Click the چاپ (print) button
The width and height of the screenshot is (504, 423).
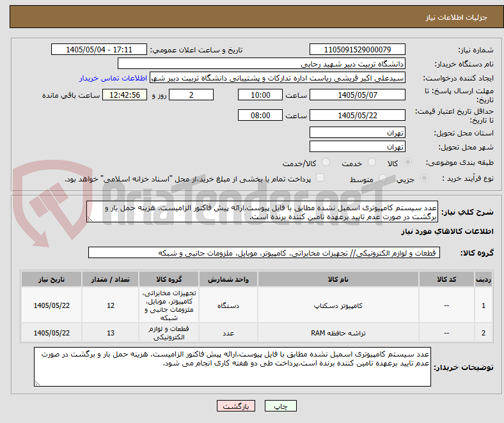[280, 406]
